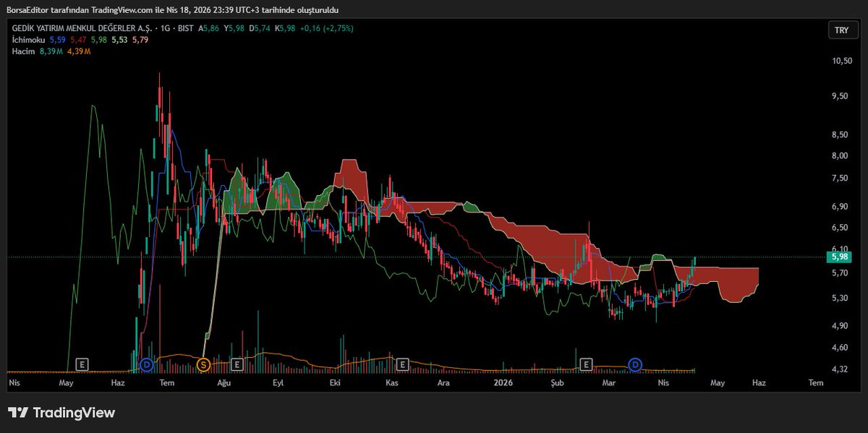This screenshot has height=433, width=868.
Task: Click the +0,16 (+2,75%) change value
Action: [328, 27]
